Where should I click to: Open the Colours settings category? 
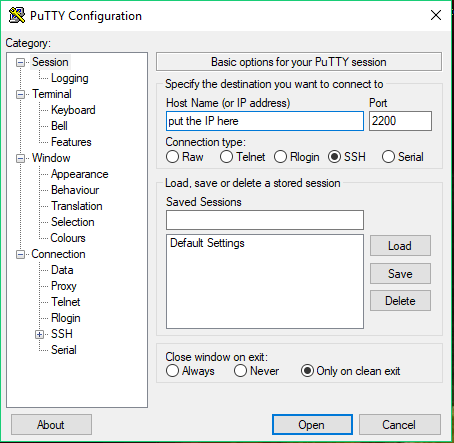coord(68,238)
